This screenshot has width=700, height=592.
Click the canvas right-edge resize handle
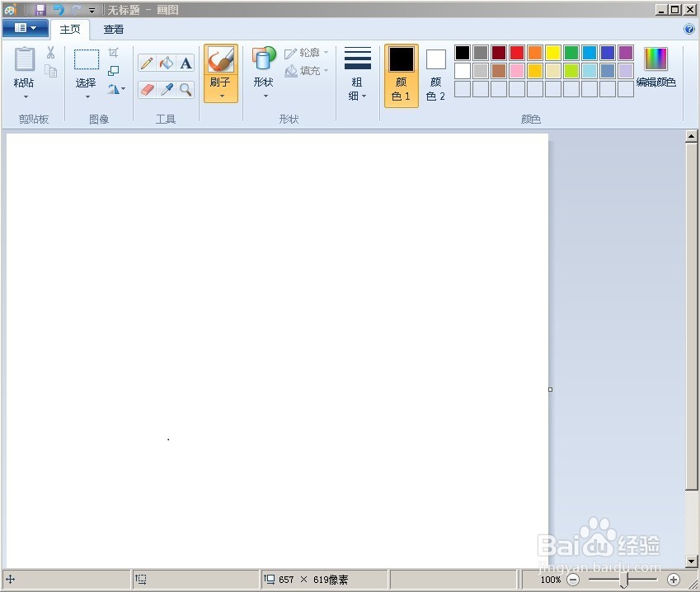[550, 389]
